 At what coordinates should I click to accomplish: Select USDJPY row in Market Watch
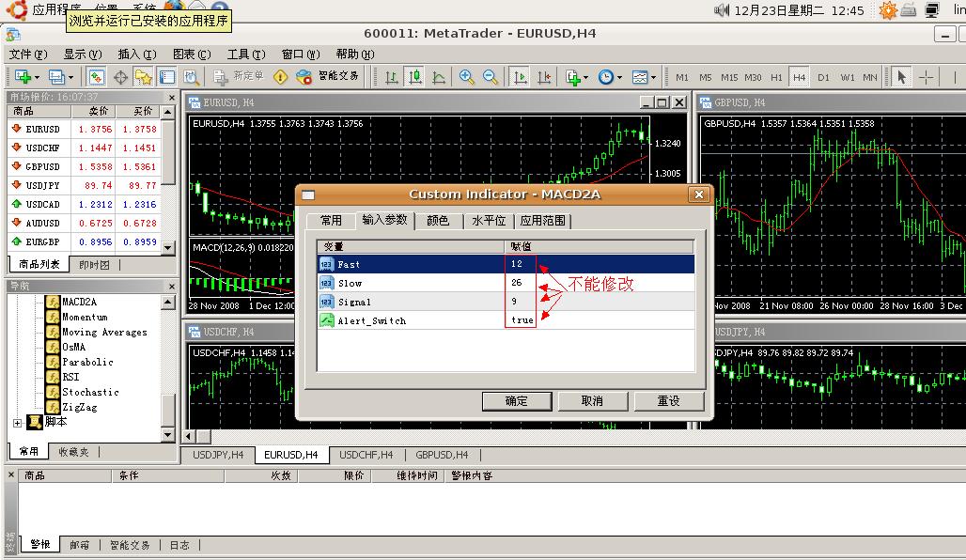(x=85, y=185)
